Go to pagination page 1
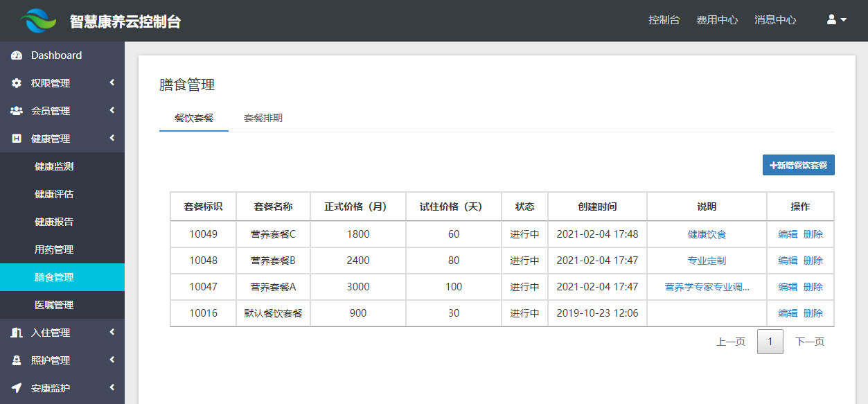The height and width of the screenshot is (404, 868). click(x=770, y=342)
